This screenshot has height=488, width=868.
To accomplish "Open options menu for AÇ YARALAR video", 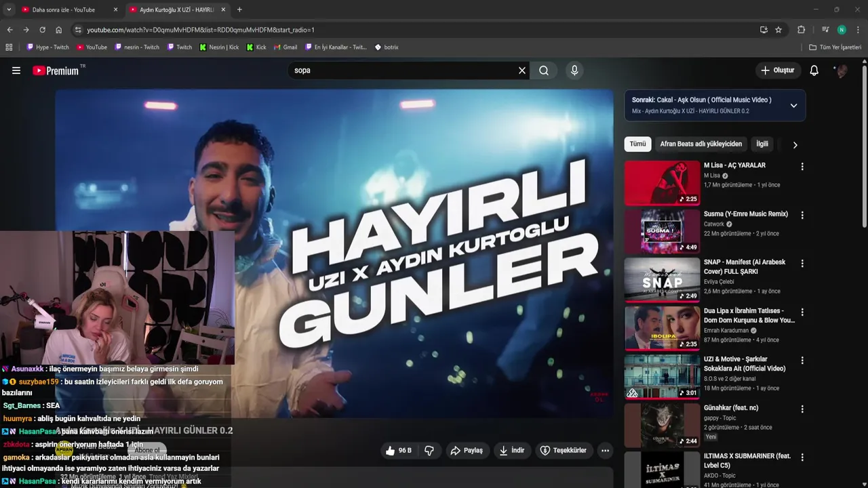I will click(802, 167).
